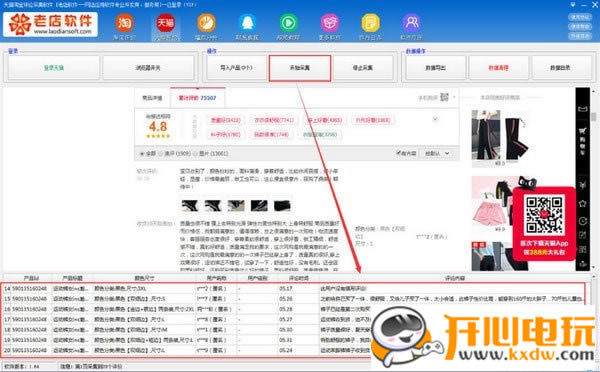Click the 老店软件 logo banner
600x372 pixels.
51,24
